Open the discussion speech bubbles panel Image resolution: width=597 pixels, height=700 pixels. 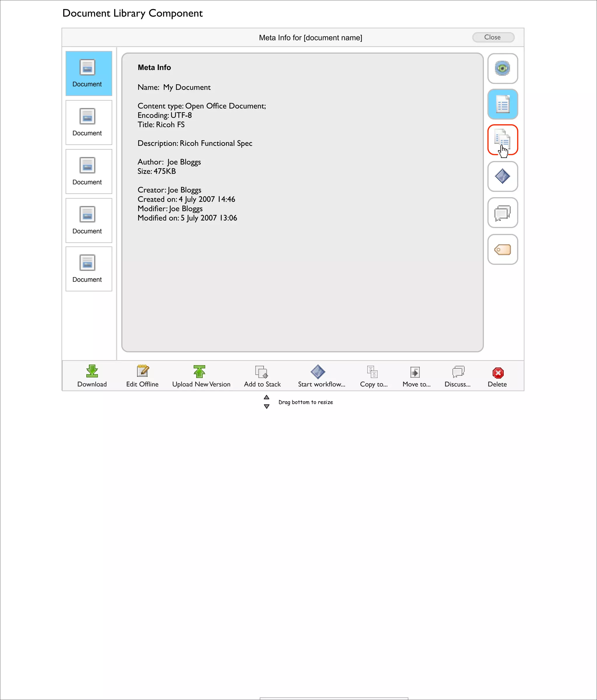pyautogui.click(x=503, y=213)
